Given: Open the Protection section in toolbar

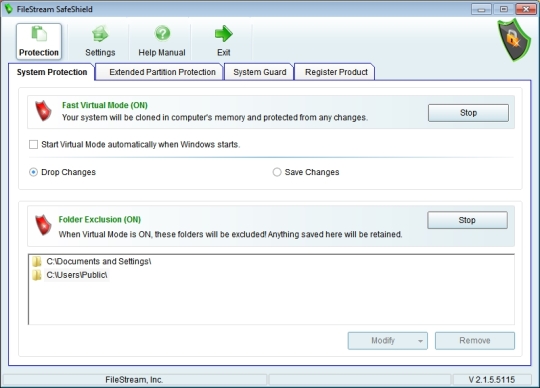Looking at the screenshot, I should [x=39, y=41].
